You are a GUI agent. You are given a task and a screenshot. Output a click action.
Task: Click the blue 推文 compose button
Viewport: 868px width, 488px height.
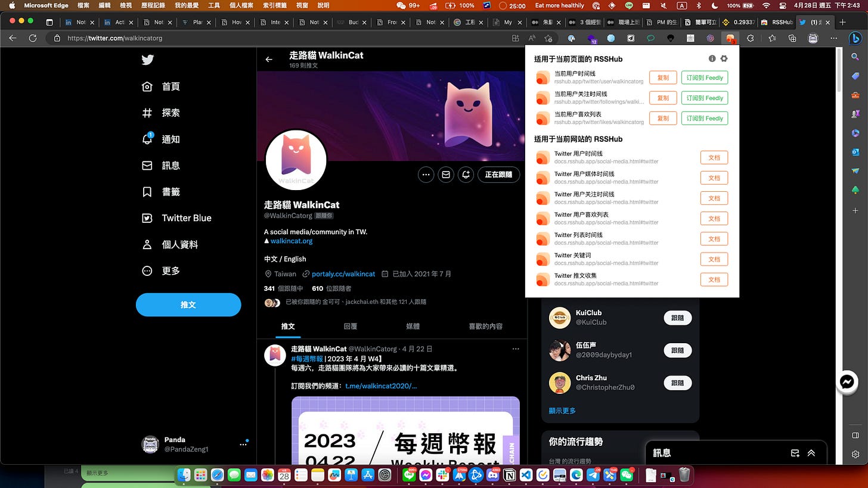tap(188, 304)
